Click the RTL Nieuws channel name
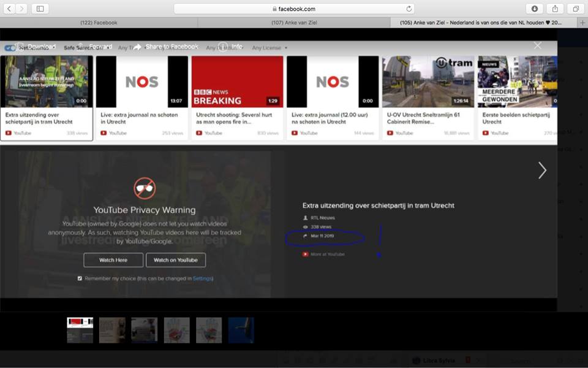588x368 pixels. coord(323,218)
